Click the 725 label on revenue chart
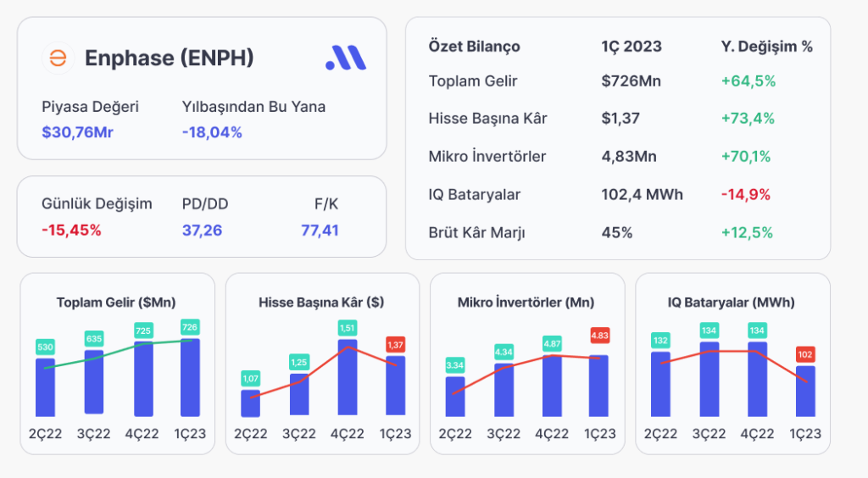The width and height of the screenshot is (868, 478). (x=142, y=331)
